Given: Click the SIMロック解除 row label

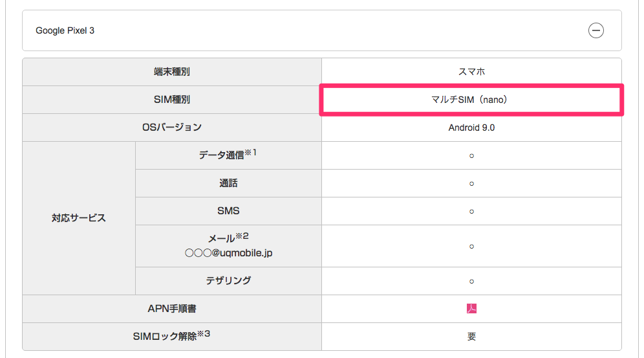Looking at the screenshot, I should coord(171,336).
